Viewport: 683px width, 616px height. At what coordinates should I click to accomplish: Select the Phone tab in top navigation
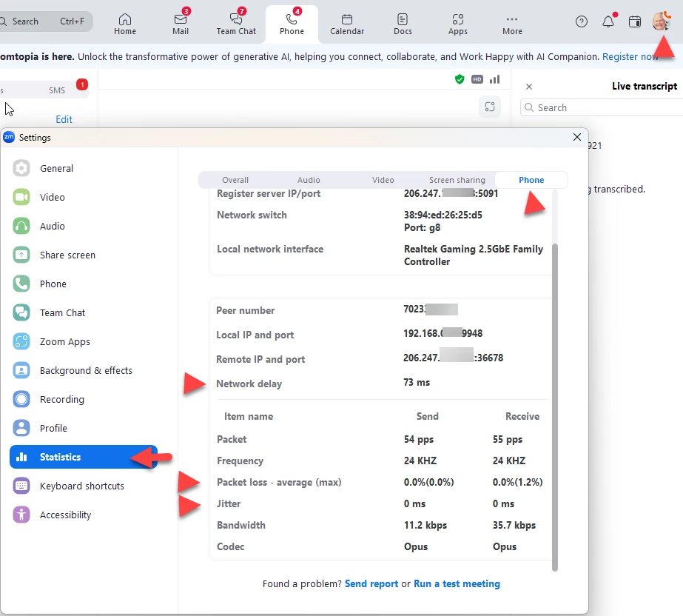click(292, 24)
